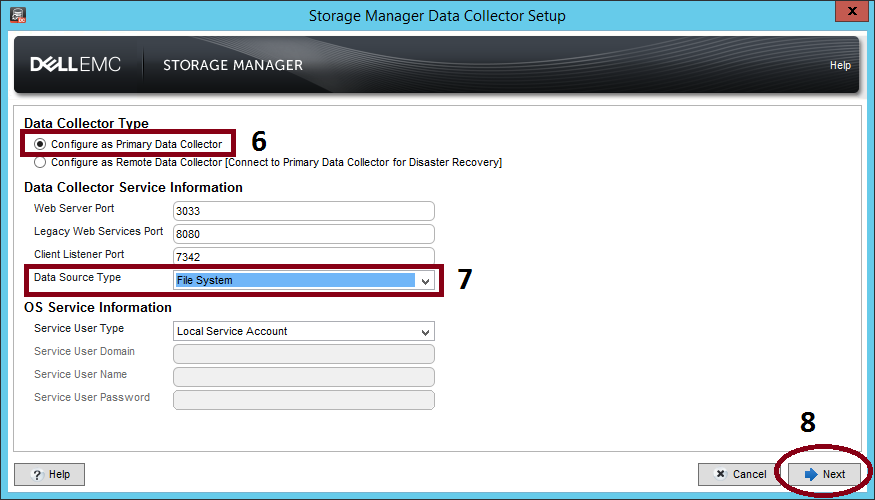Click the Storage Manager app icon in title bar
This screenshot has width=875, height=500.
[16, 15]
